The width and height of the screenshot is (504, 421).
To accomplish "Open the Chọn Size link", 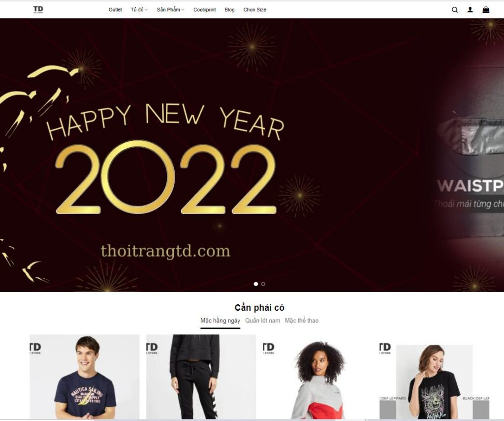I will pyautogui.click(x=254, y=10).
